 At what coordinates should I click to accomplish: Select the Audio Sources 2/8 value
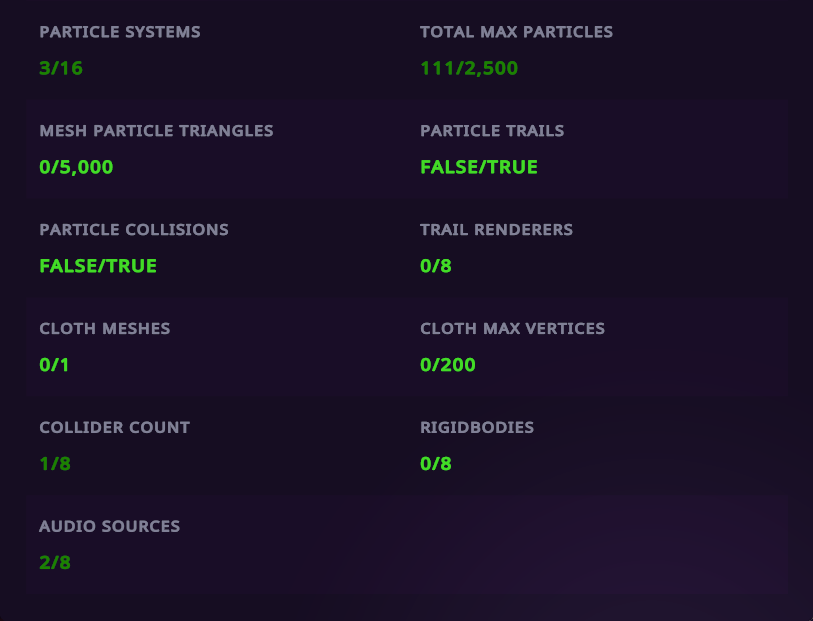coord(55,563)
